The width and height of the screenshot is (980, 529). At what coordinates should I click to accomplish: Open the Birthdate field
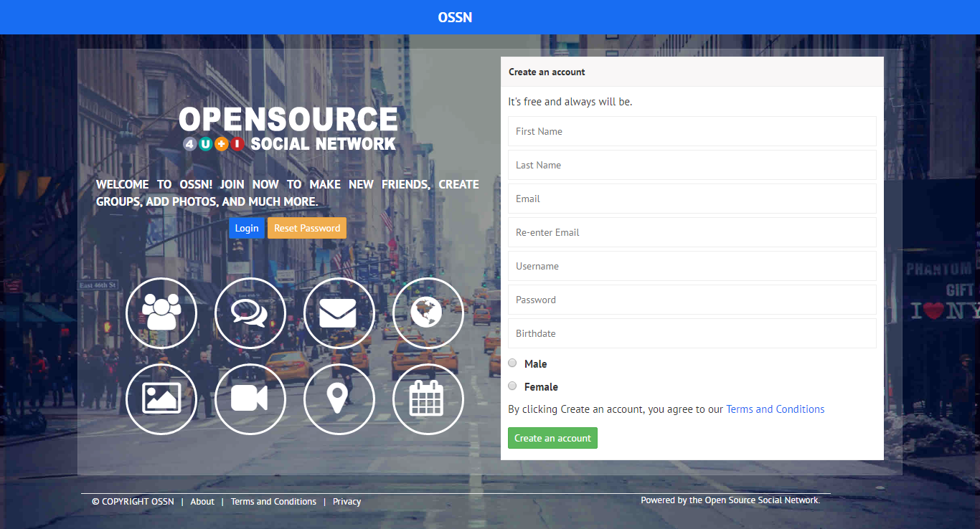click(692, 333)
